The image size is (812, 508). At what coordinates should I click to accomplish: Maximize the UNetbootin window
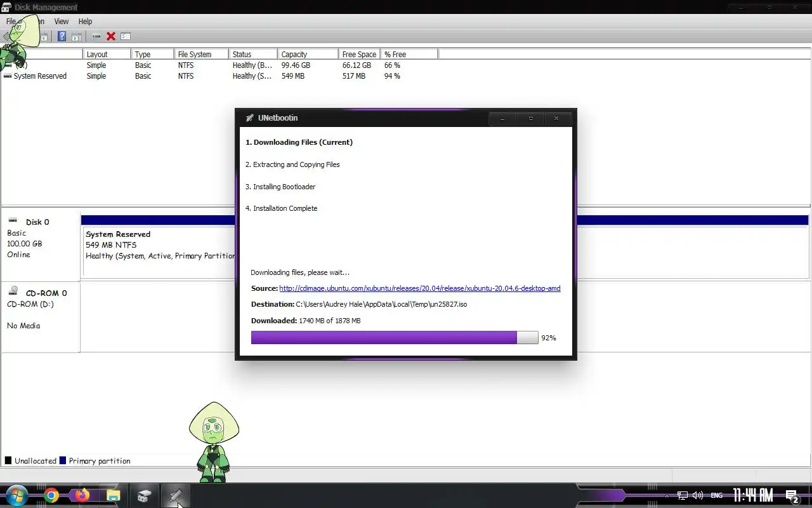point(531,119)
